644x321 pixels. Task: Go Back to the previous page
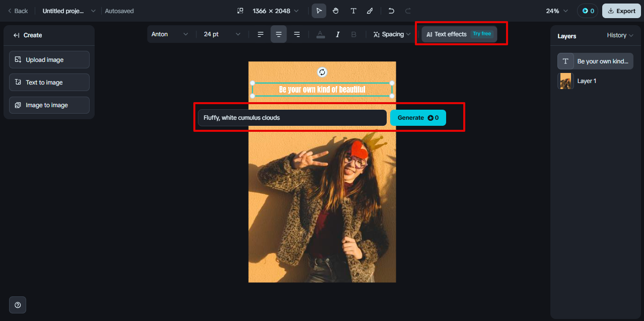pos(18,11)
